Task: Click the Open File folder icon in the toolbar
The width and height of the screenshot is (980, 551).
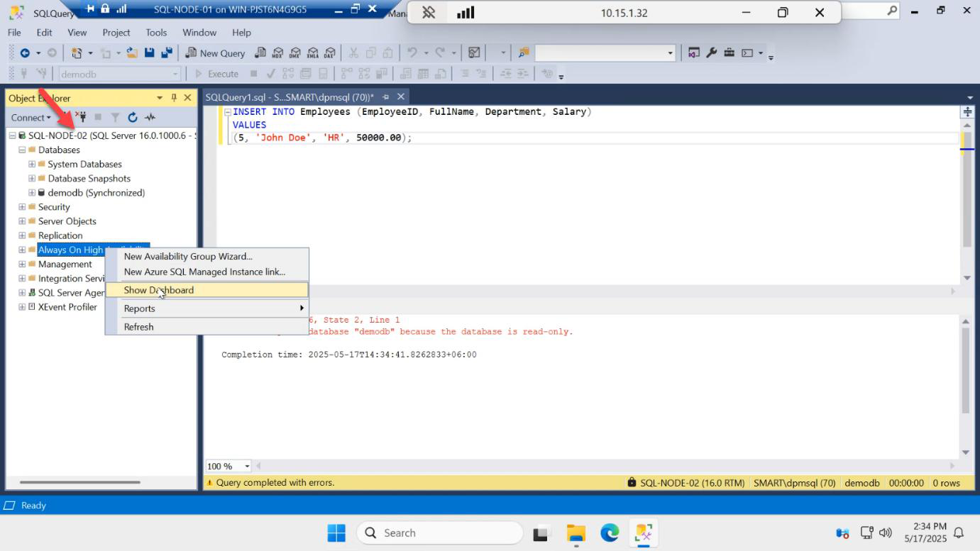Action: 132,53
